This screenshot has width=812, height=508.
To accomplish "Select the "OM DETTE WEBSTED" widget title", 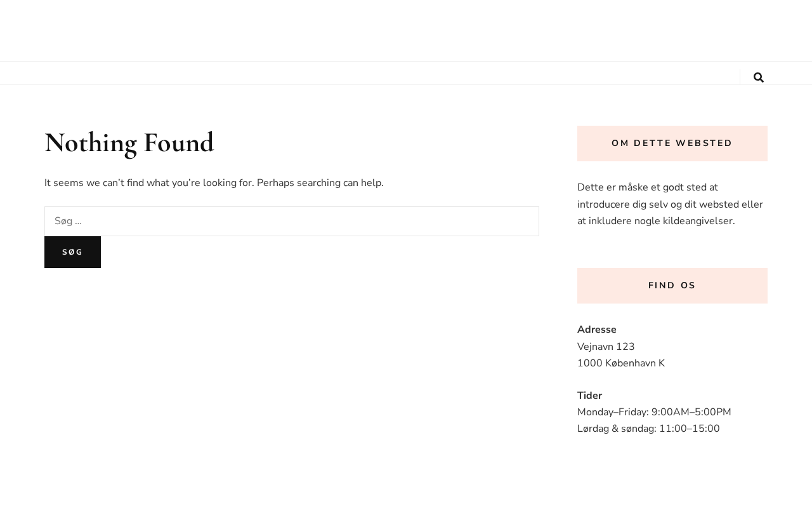I will point(672,144).
